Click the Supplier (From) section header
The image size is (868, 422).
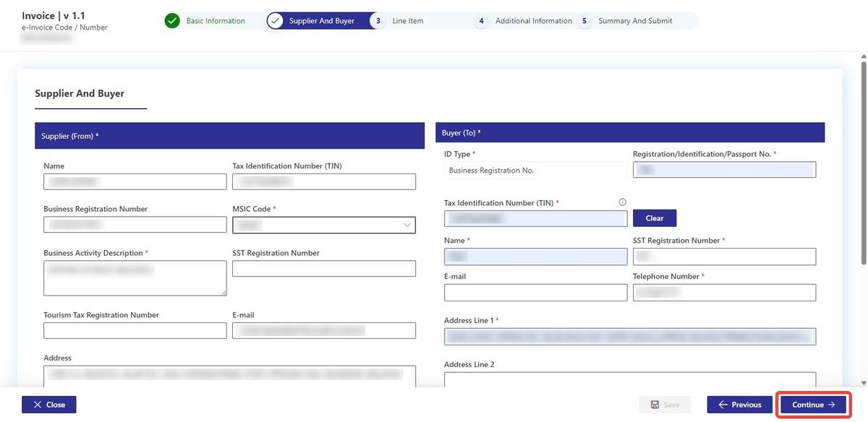[229, 136]
